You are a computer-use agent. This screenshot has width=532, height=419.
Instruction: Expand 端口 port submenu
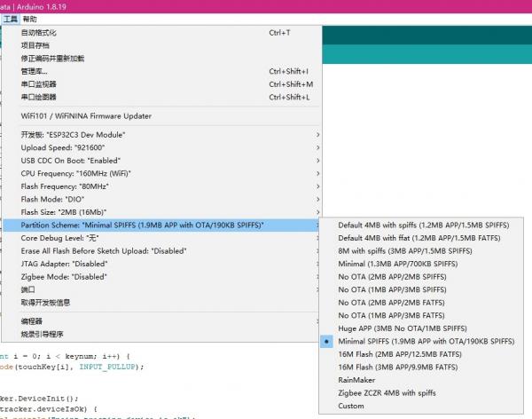pos(161,289)
